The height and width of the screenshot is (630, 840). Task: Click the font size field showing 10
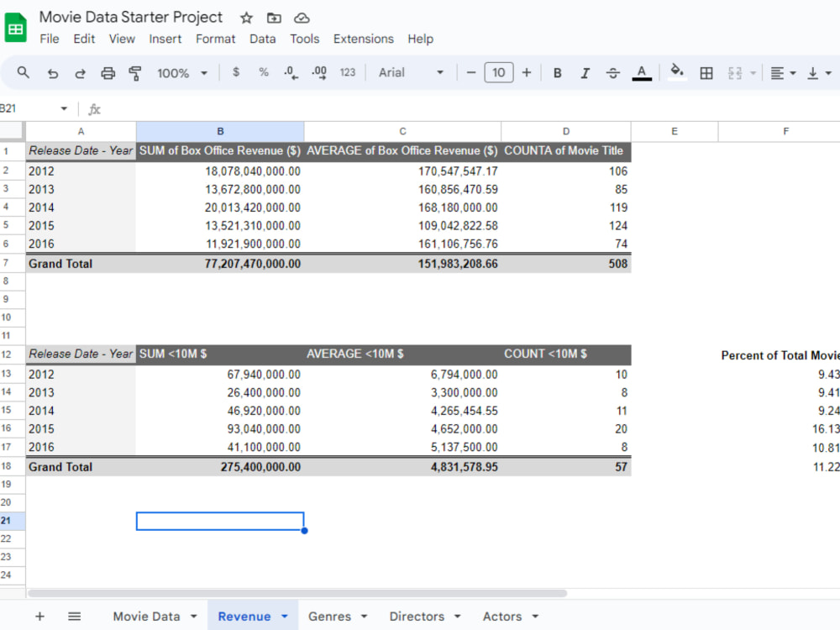coord(499,72)
